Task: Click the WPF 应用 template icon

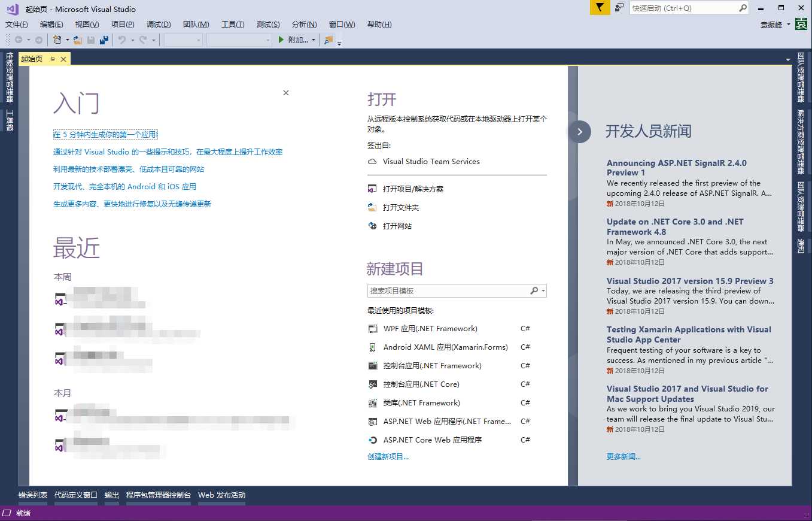Action: [x=372, y=329]
